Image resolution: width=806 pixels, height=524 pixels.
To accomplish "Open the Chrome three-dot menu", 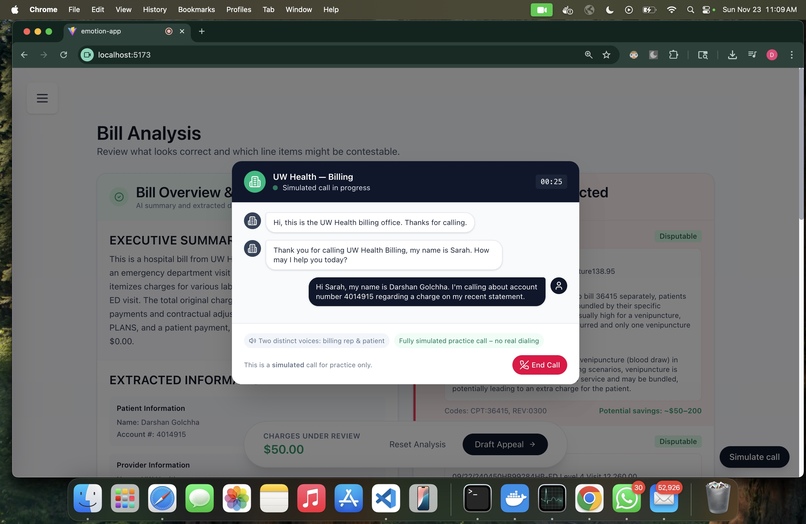I will point(792,55).
